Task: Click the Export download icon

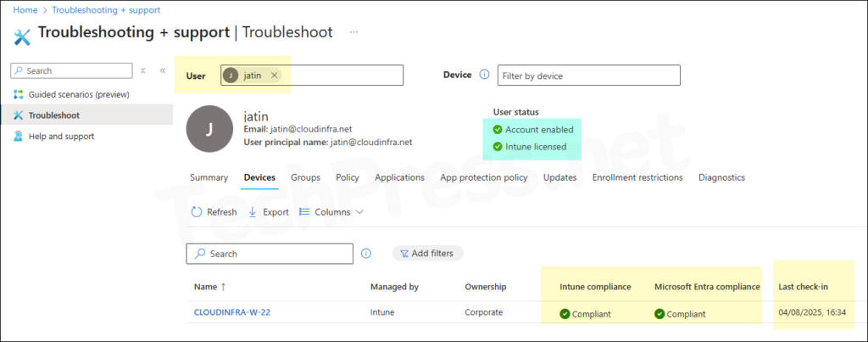Action: (253, 212)
